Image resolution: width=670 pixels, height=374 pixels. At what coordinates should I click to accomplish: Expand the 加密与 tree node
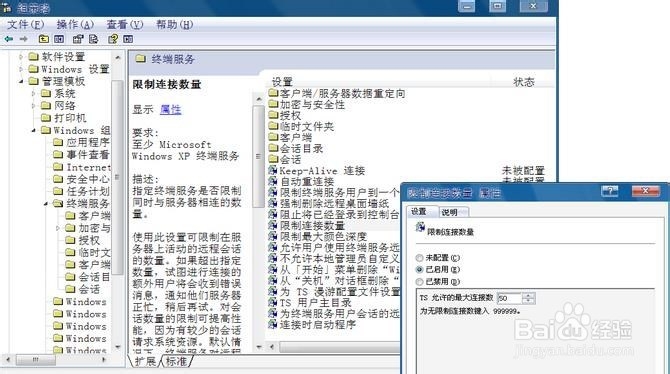click(x=58, y=228)
